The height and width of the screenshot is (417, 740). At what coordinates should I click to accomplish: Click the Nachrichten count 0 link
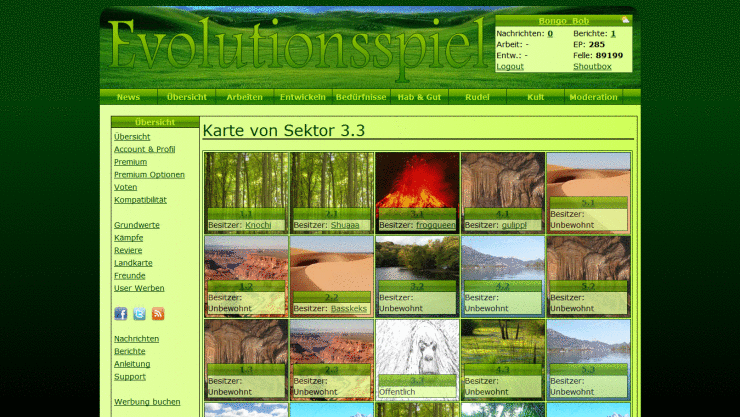(550, 33)
